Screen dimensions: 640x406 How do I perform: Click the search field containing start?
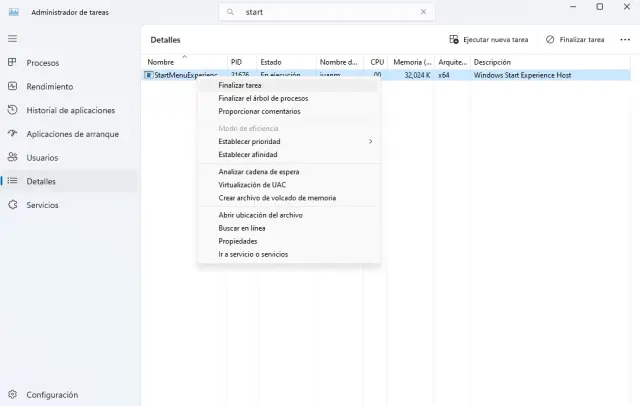click(x=330, y=13)
